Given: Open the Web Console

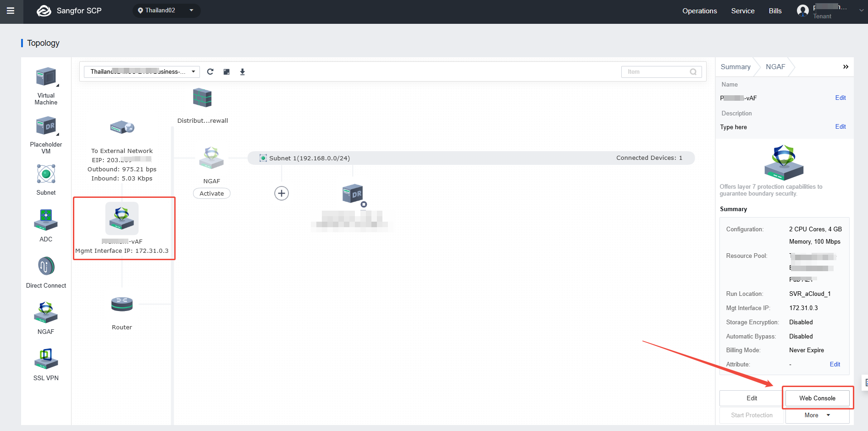Looking at the screenshot, I should click(x=817, y=398).
